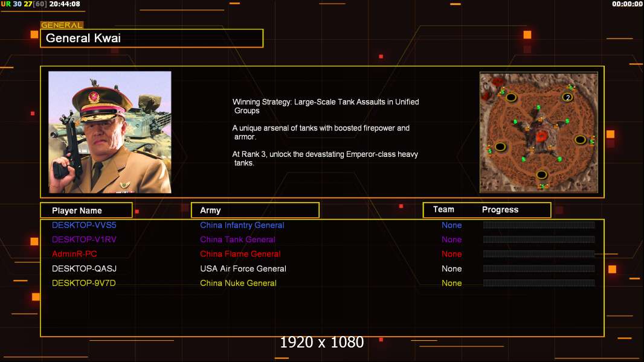Click the Team column header
Screen dimensions: 644x362
(x=443, y=209)
